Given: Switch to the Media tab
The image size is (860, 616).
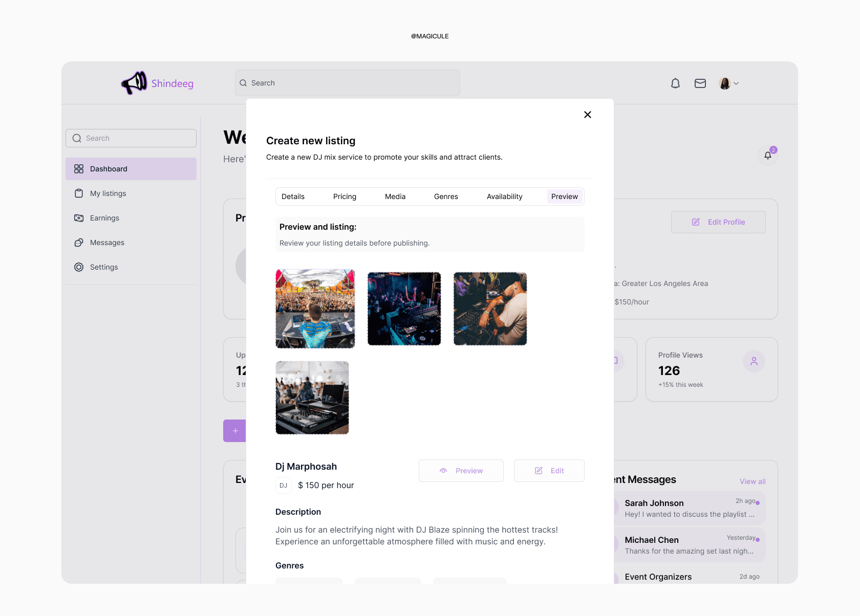Looking at the screenshot, I should click(395, 196).
